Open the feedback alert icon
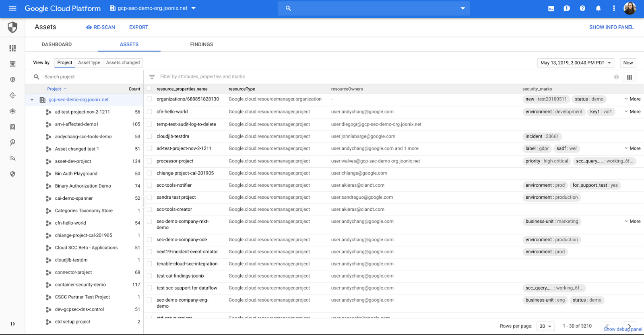Viewport: 644px width, 335px height. click(567, 8)
